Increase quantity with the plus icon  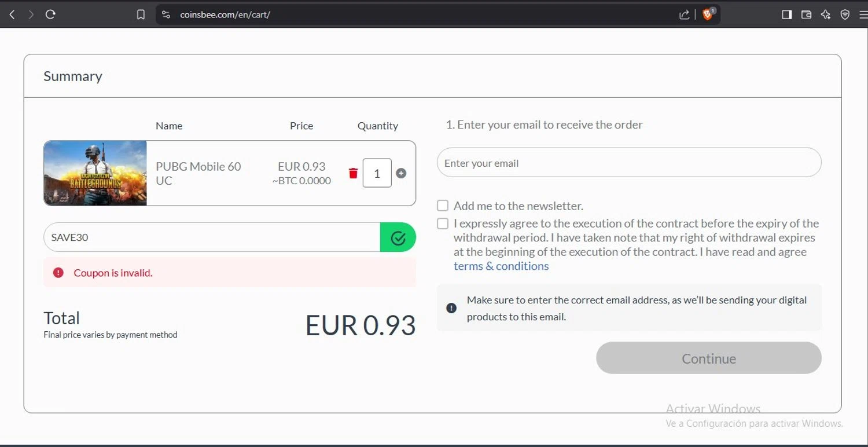[x=401, y=173]
